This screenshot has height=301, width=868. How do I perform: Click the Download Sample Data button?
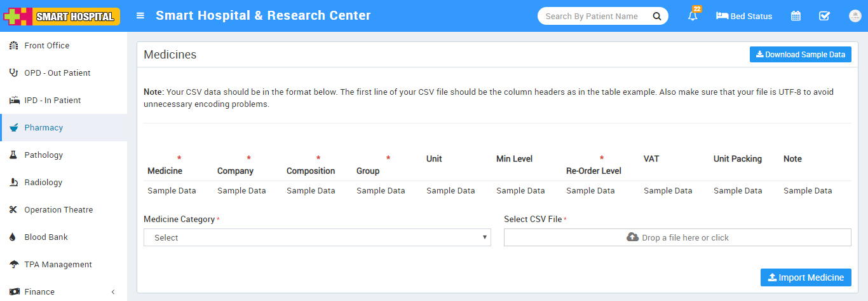800,55
